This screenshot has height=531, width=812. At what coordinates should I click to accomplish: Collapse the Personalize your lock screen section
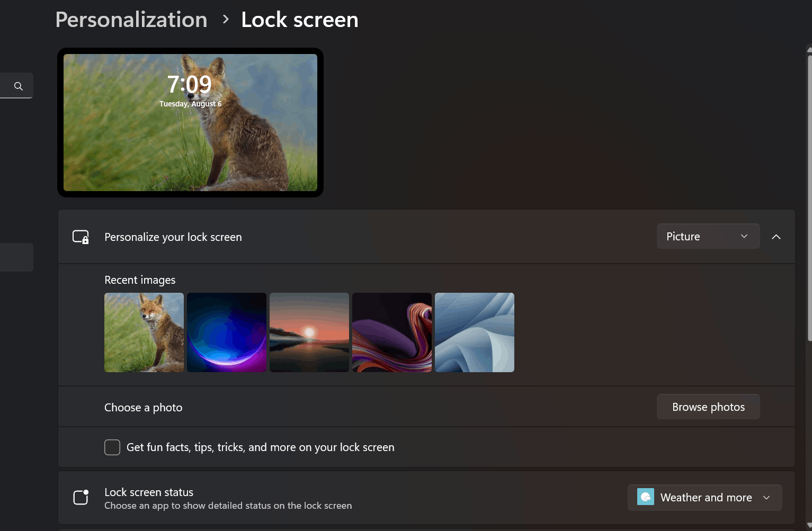tap(776, 237)
